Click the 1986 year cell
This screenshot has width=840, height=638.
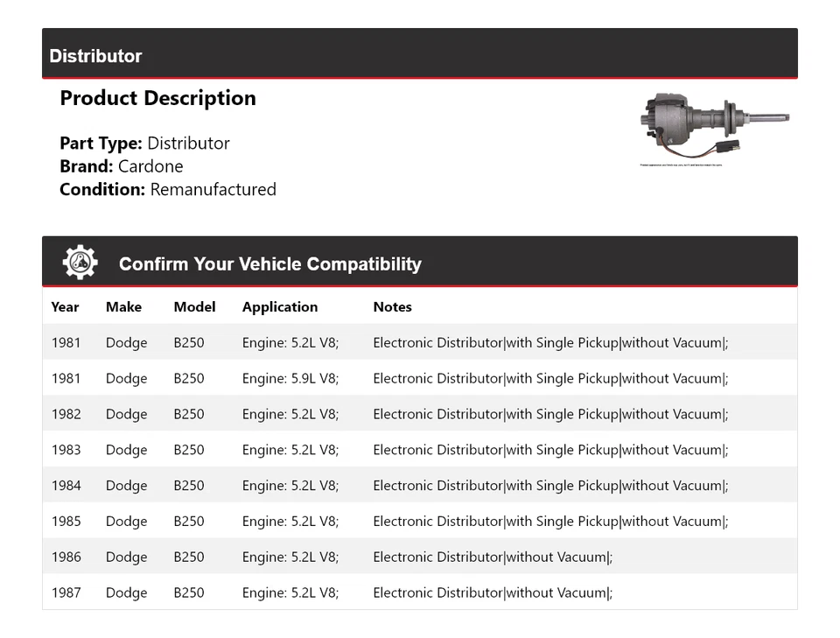tap(66, 557)
